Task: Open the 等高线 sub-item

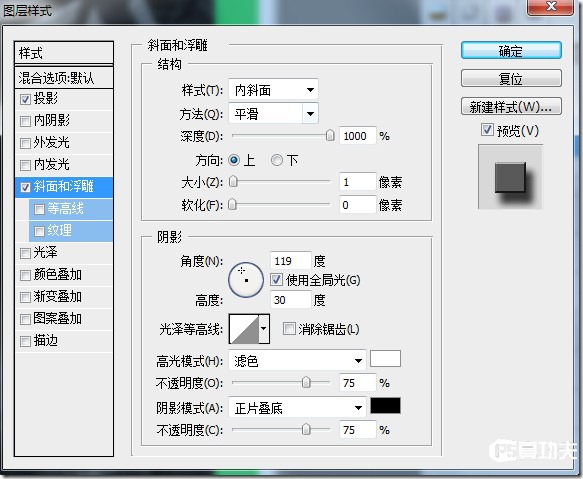Action: (65, 209)
